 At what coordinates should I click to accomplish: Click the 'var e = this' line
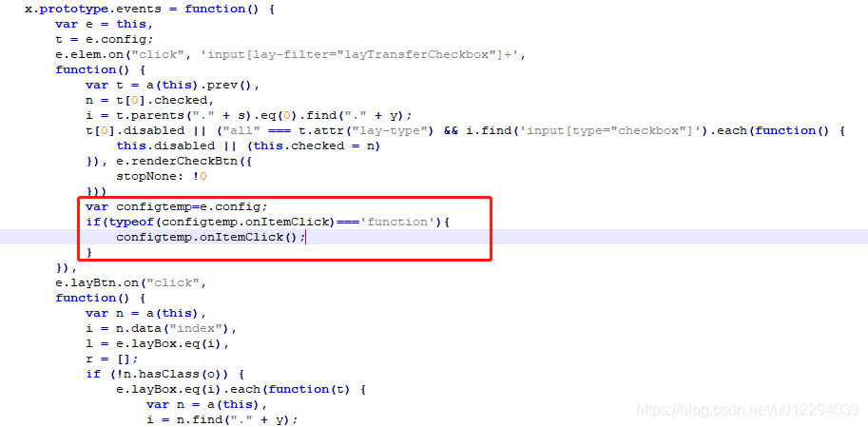tap(104, 25)
